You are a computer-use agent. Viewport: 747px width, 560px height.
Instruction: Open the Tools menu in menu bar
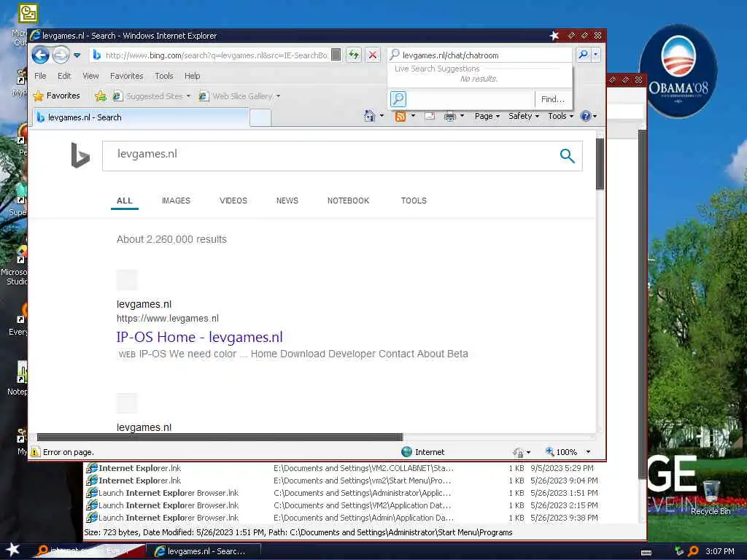[x=164, y=76]
